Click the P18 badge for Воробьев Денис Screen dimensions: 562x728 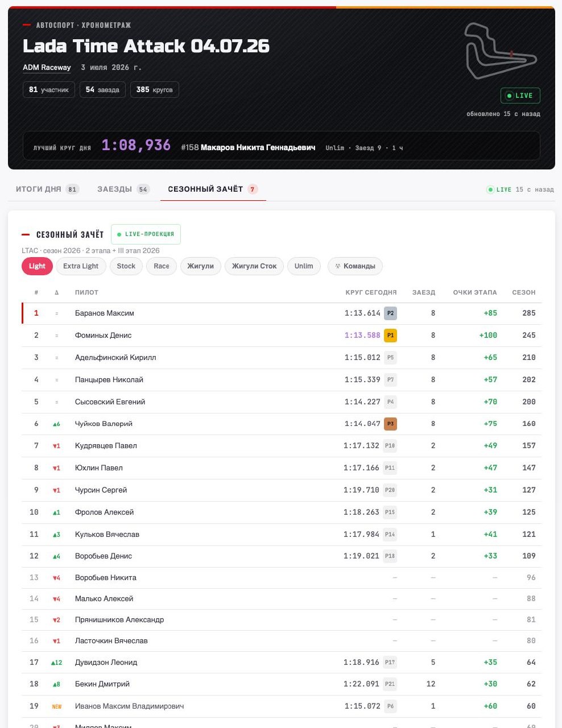coord(390,556)
